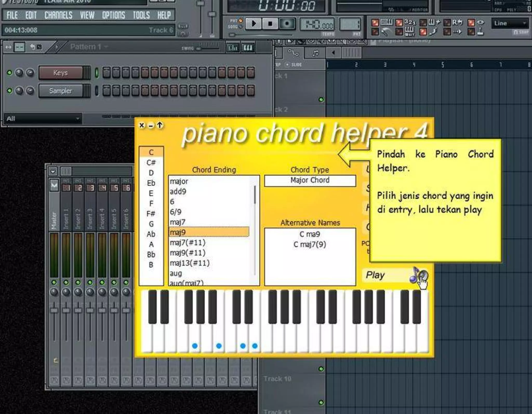
Task: Select root note C# in chord helper
Action: (151, 163)
